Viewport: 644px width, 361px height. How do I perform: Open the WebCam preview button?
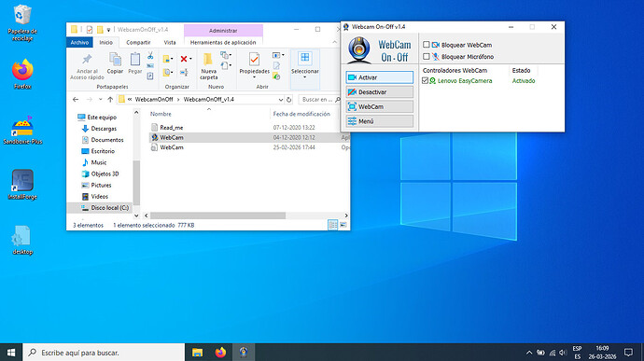(380, 106)
